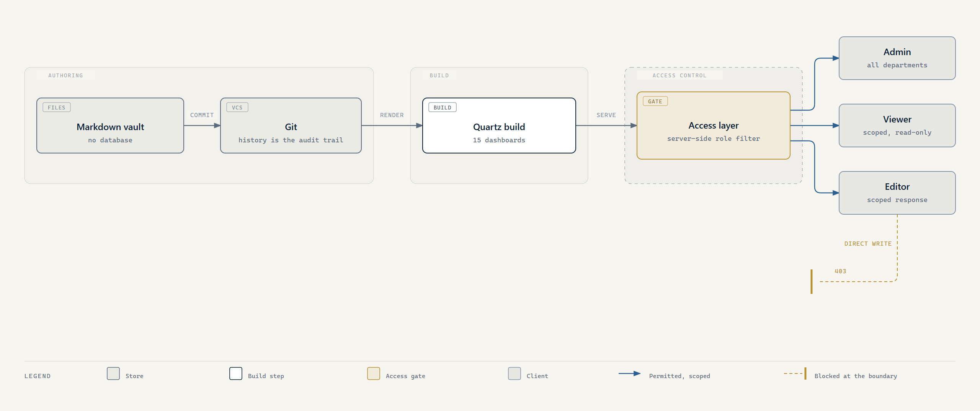Click the AUTHORING group title
The height and width of the screenshot is (411, 980).
click(66, 75)
